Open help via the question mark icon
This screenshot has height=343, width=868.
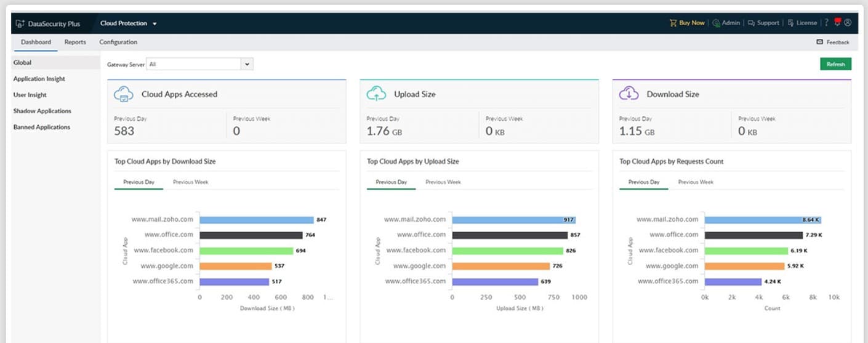(827, 23)
